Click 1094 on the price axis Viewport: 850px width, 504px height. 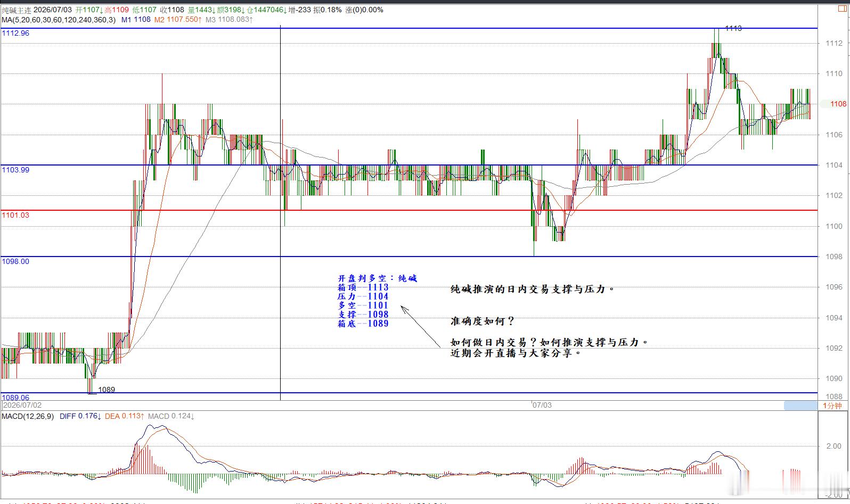[x=834, y=318]
